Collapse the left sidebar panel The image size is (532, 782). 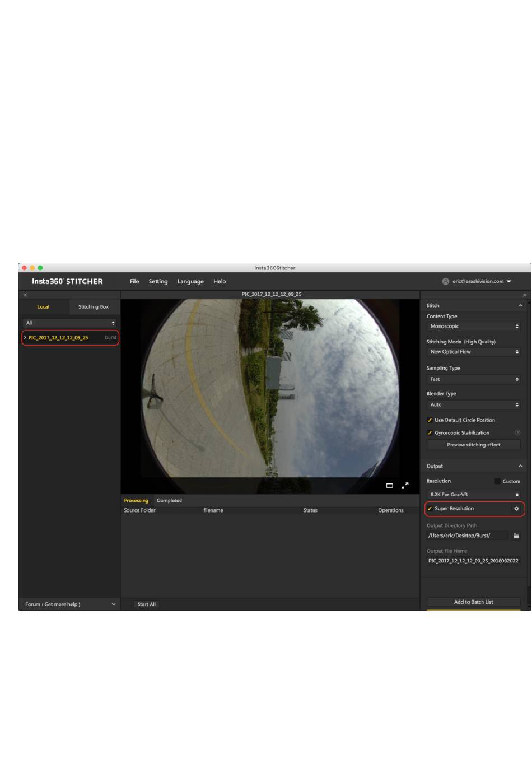point(25,295)
